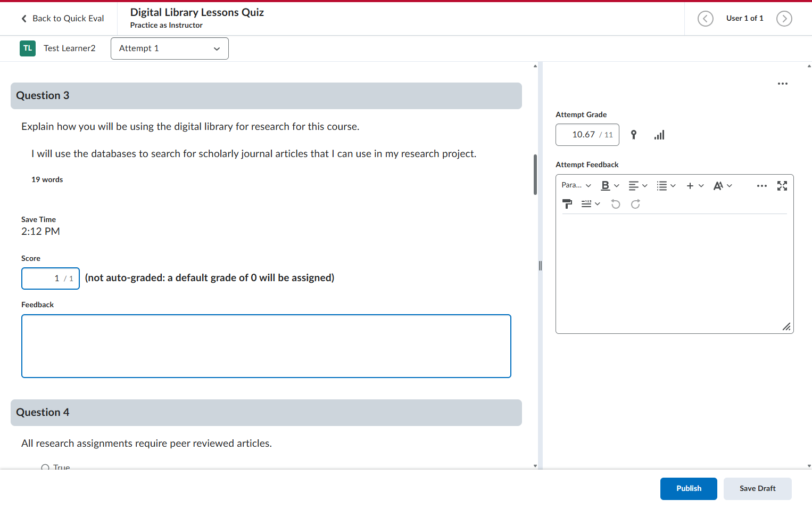Go to the previous user arrow
This screenshot has height=508, width=812.
coord(705,19)
